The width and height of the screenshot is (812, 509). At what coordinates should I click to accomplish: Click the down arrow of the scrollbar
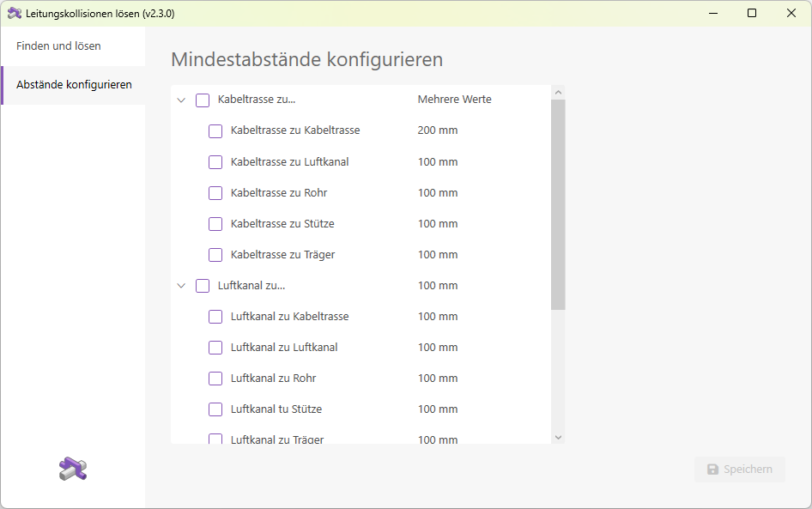[x=558, y=437]
